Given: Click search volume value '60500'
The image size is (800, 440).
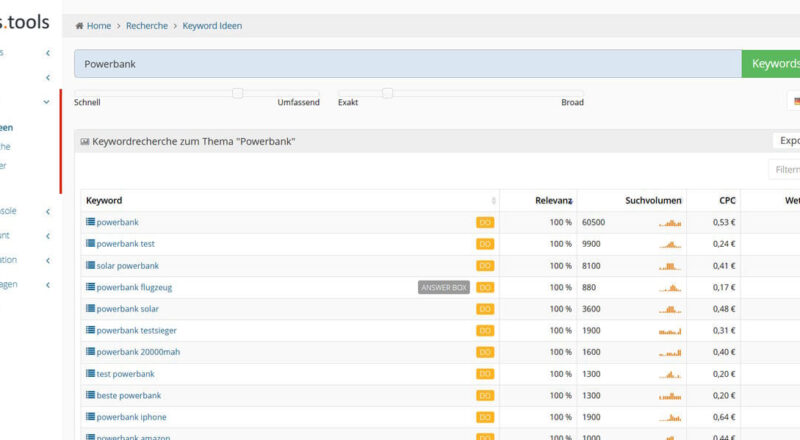Looking at the screenshot, I should pos(593,223).
